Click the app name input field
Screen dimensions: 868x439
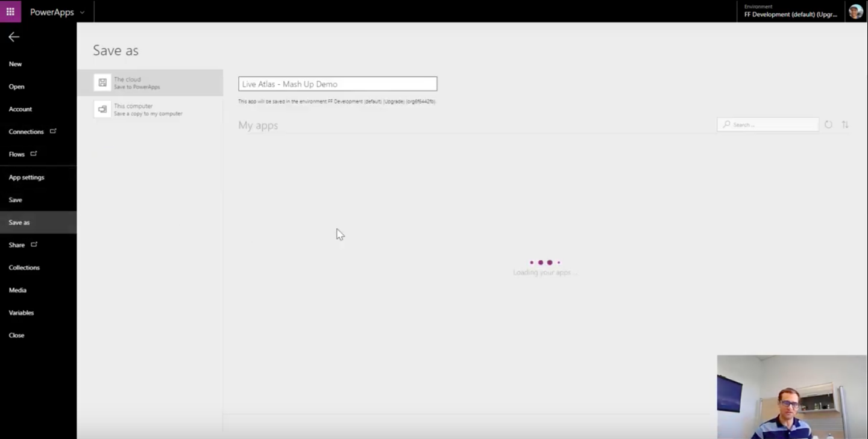pyautogui.click(x=338, y=84)
